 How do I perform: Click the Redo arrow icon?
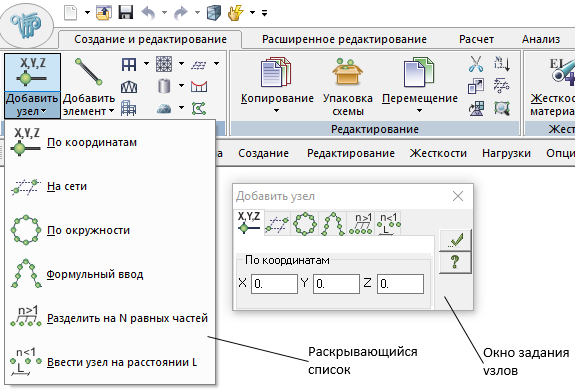[x=181, y=13]
